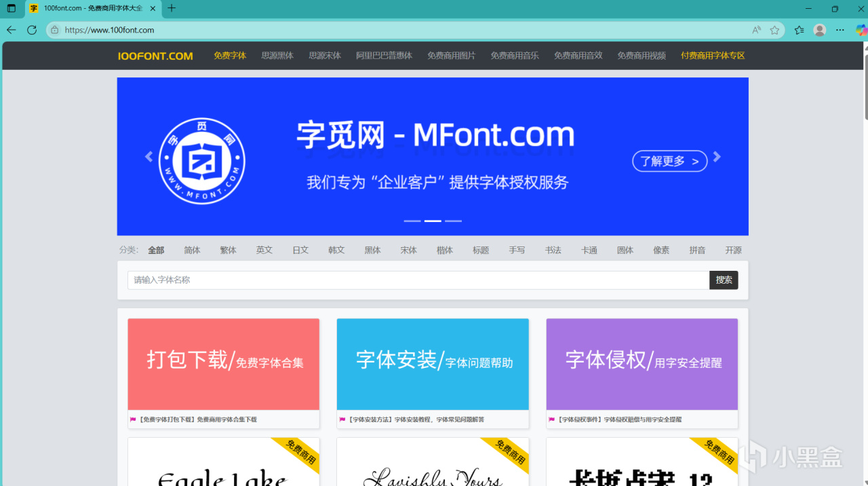Image resolution: width=868 pixels, height=486 pixels.
Task: Select the 全部 category filter
Action: tap(156, 250)
